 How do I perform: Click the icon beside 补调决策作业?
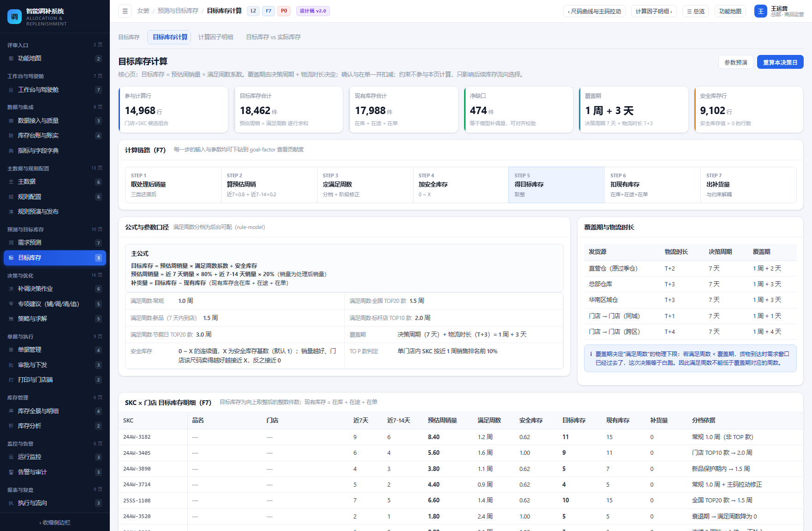11,289
